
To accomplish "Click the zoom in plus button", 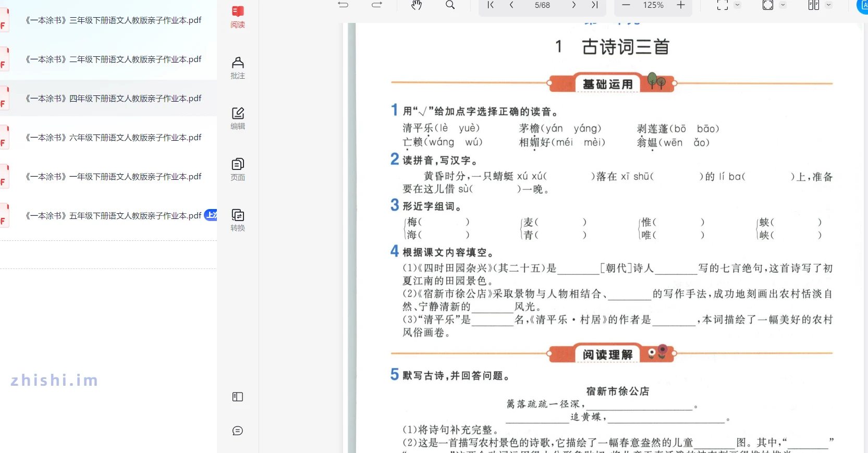I will click(x=681, y=5).
